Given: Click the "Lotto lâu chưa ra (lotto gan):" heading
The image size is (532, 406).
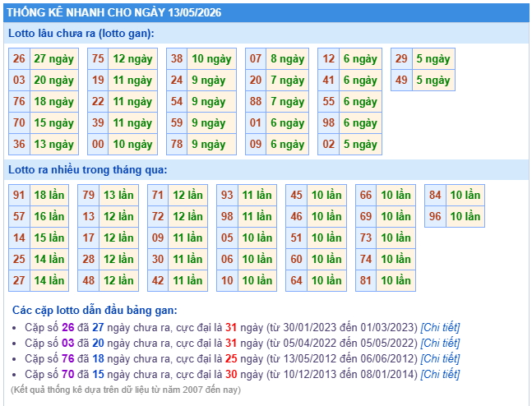Looking at the screenshot, I should 81,33.
